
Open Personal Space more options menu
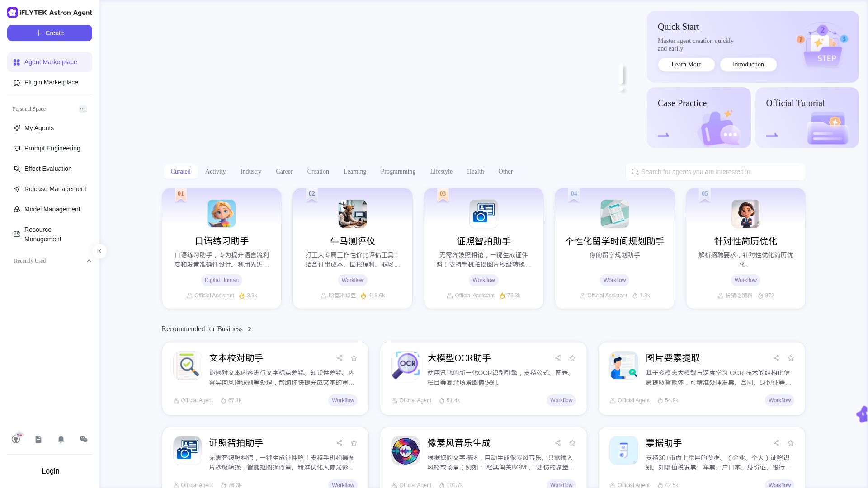pyautogui.click(x=83, y=109)
